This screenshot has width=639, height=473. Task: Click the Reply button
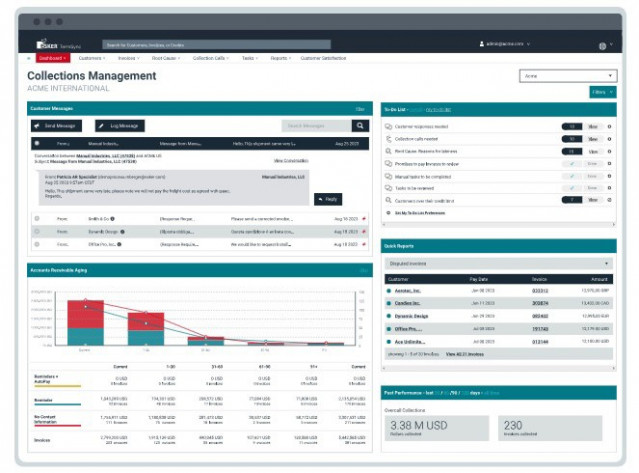[x=328, y=199]
